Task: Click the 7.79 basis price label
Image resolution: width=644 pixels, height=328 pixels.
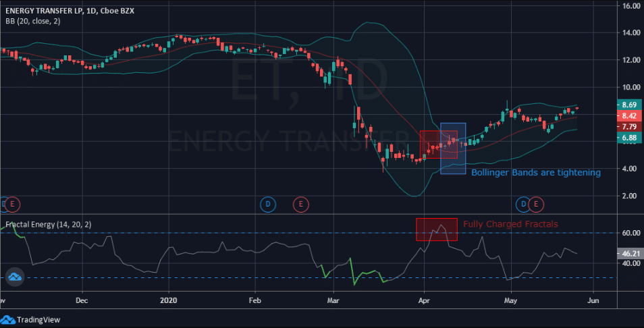Action: click(629, 126)
